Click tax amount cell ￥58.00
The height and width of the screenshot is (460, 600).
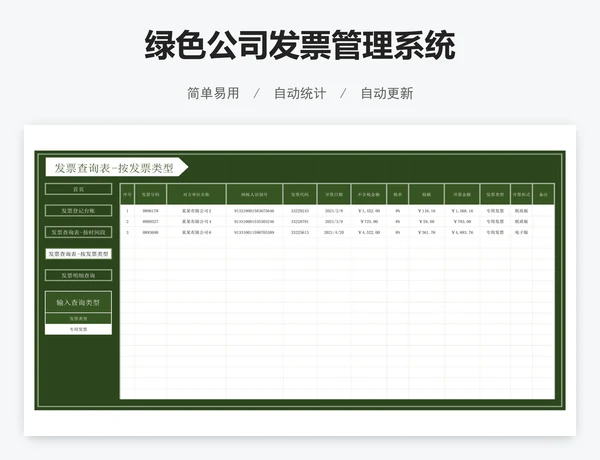point(427,222)
